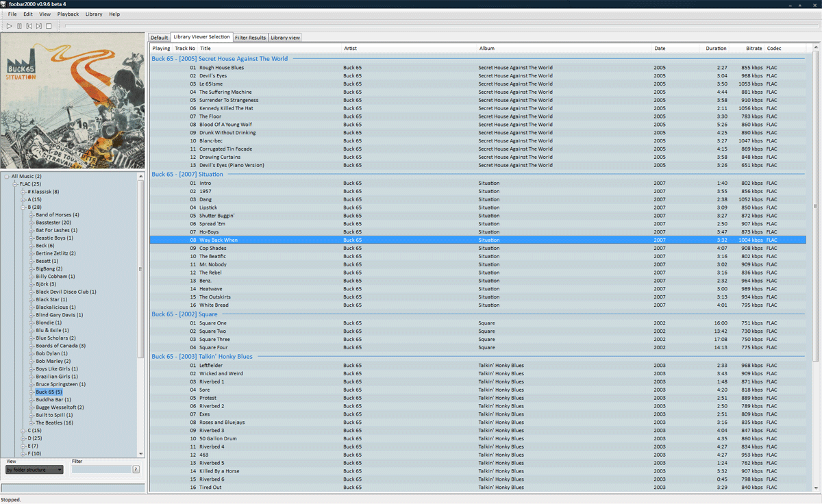Expand the C (15) folder node
This screenshot has width=822, height=504.
point(23,431)
